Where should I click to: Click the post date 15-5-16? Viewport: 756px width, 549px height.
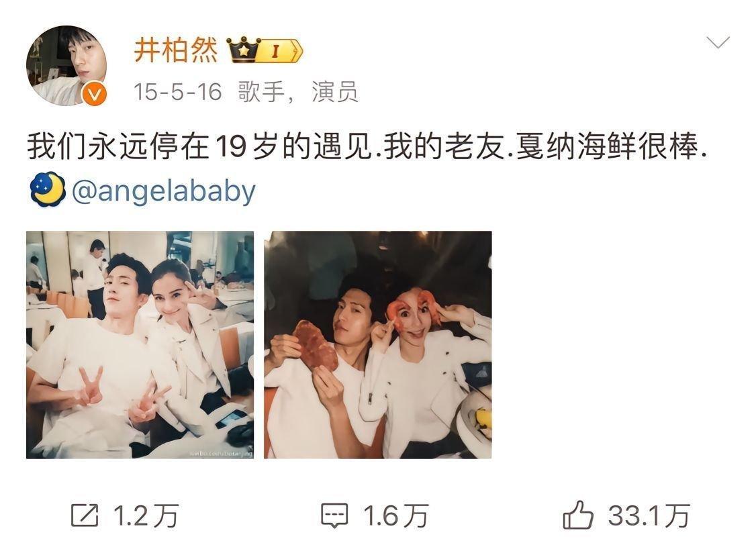pyautogui.click(x=177, y=91)
